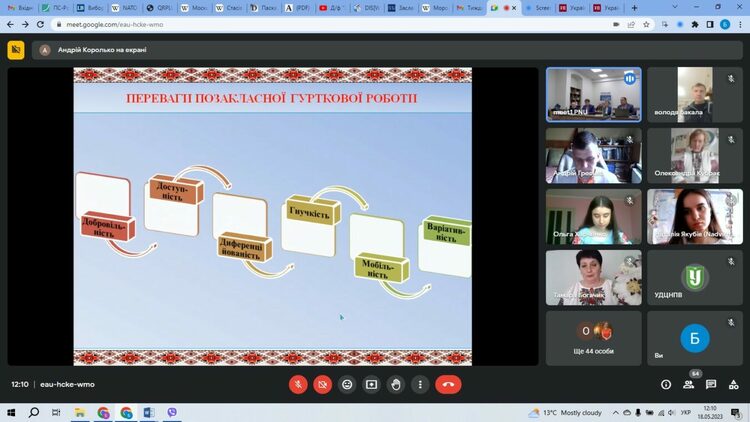
Task: Open the Chrome three-dot browser menu
Action: tap(738, 24)
